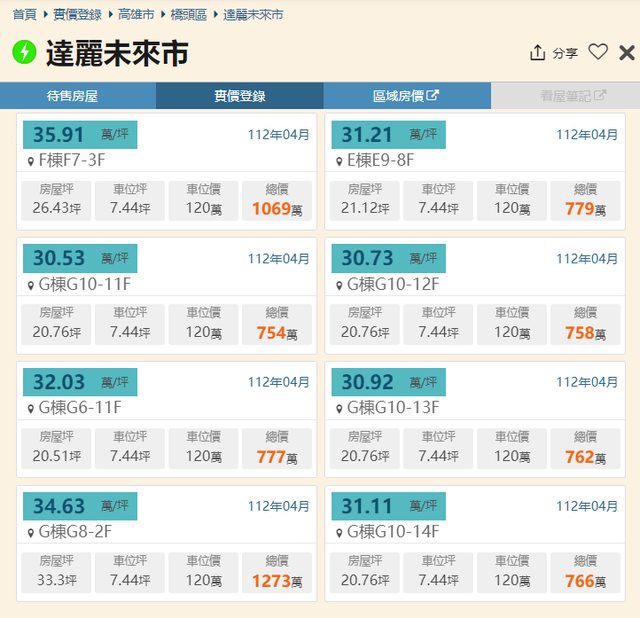Toggle the heart favorite icon
This screenshot has height=618, width=640.
598,53
